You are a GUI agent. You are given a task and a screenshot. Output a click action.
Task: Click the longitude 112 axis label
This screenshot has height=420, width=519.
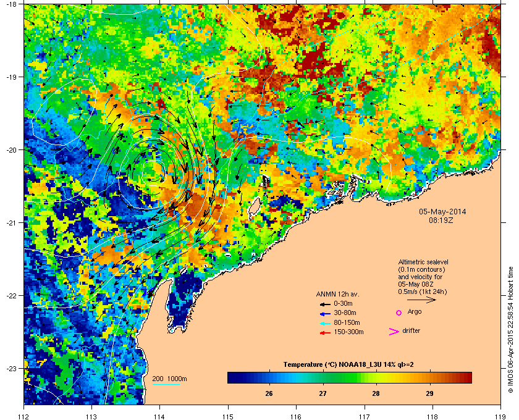(24, 416)
